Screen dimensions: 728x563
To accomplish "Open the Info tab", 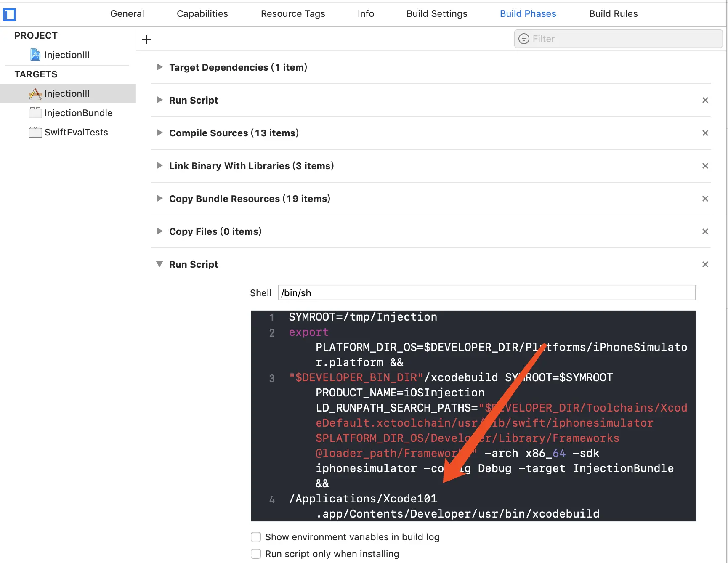I will click(366, 13).
